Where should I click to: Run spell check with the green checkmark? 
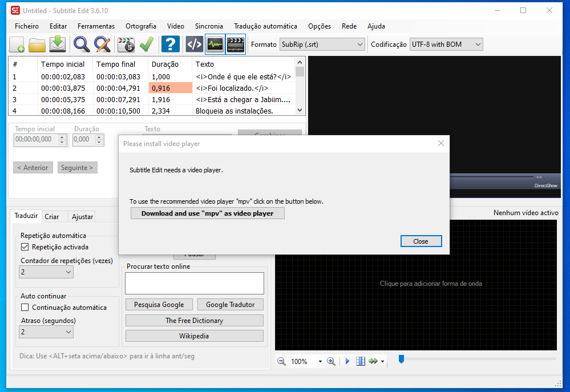point(147,44)
